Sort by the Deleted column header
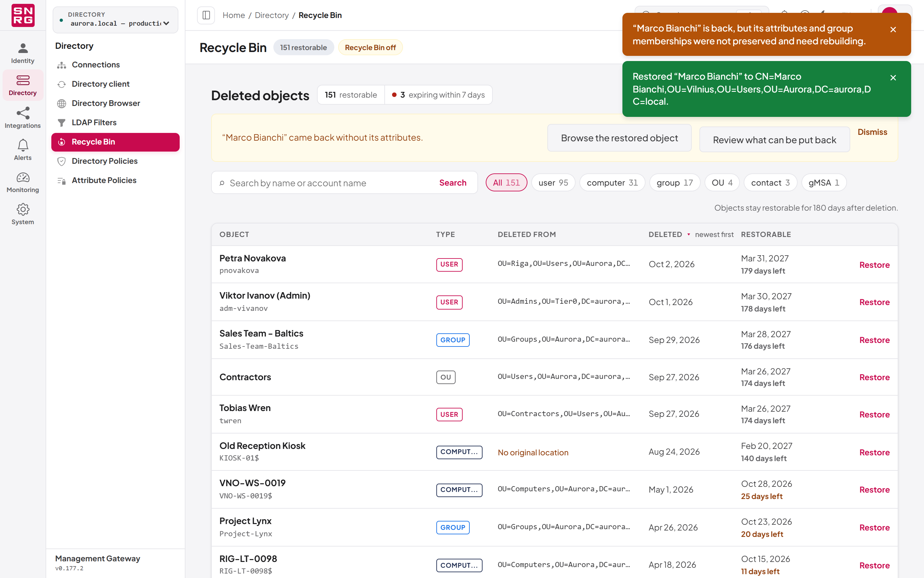Screen dimensions: 924x578 [x=691, y=234]
